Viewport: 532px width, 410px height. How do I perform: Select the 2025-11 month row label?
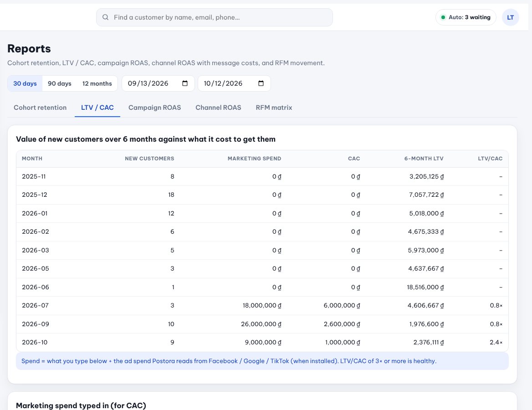tap(34, 176)
